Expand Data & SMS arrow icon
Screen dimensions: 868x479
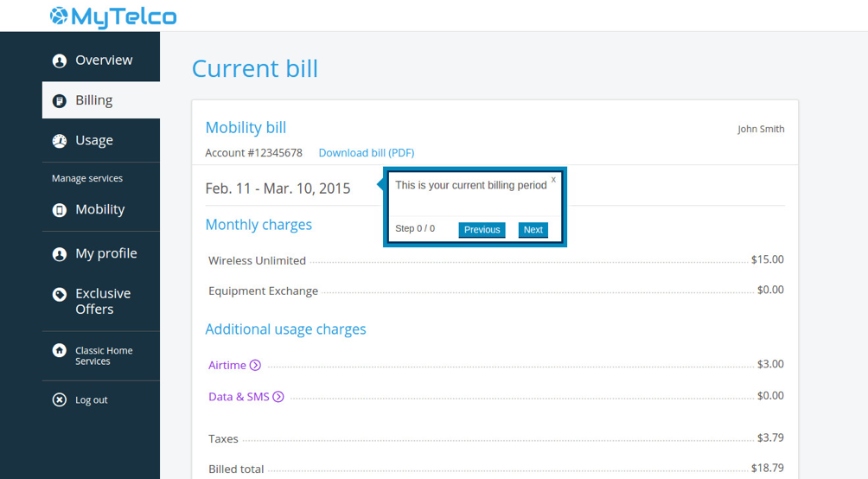(x=278, y=397)
